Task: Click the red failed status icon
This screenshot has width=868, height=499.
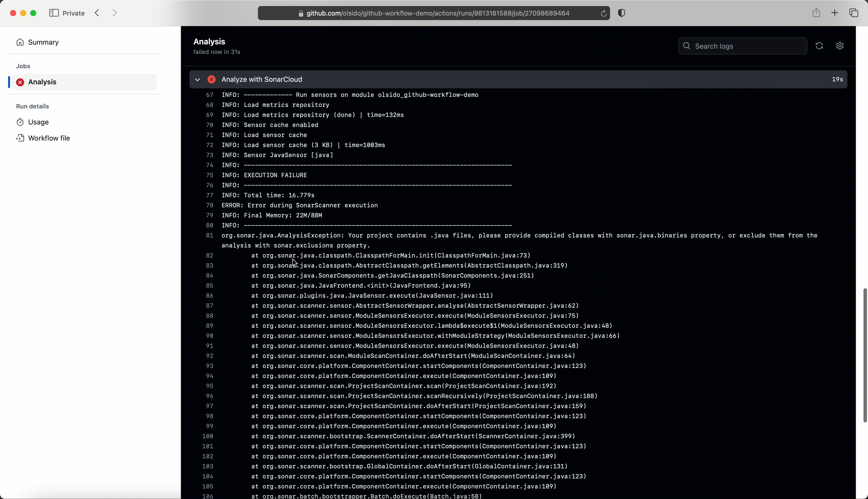Action: pos(211,80)
